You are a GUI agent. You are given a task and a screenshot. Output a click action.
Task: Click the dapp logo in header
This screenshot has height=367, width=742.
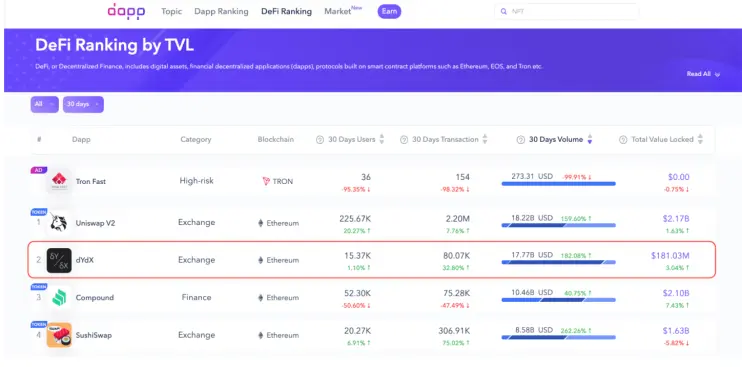(x=125, y=11)
